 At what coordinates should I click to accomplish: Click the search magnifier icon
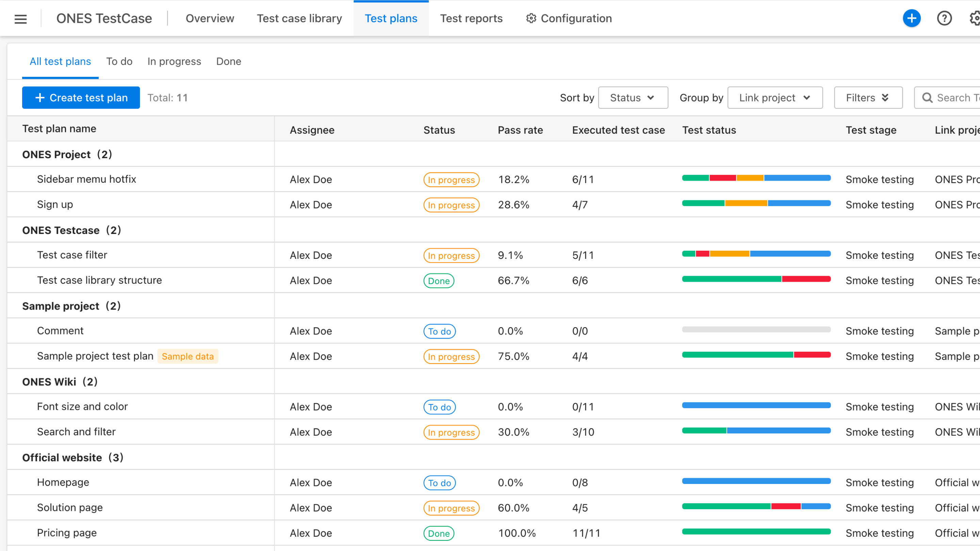pos(928,98)
